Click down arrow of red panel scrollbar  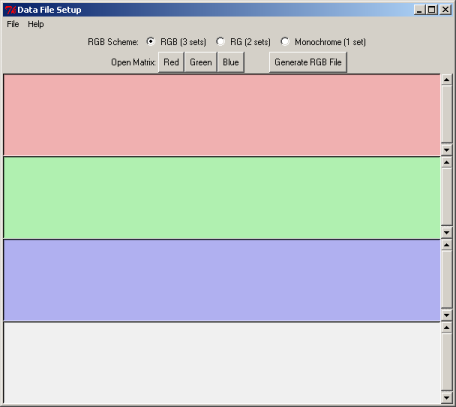point(447,150)
